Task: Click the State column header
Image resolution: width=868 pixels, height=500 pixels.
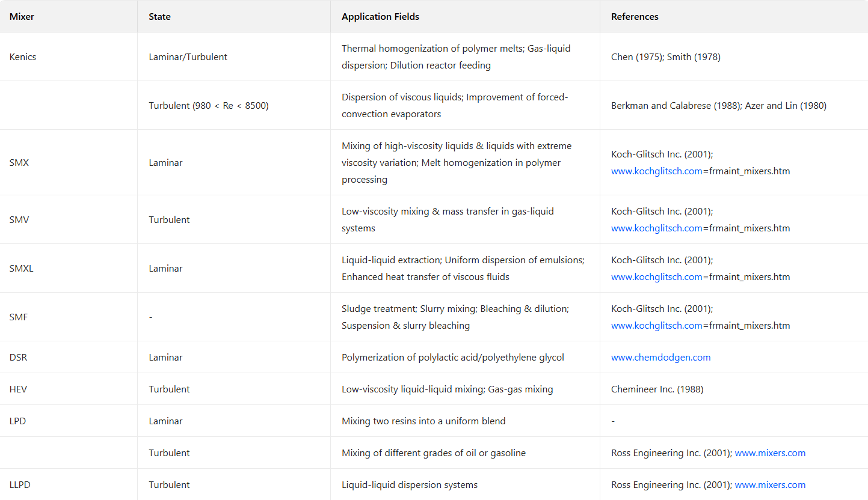Action: (x=159, y=17)
